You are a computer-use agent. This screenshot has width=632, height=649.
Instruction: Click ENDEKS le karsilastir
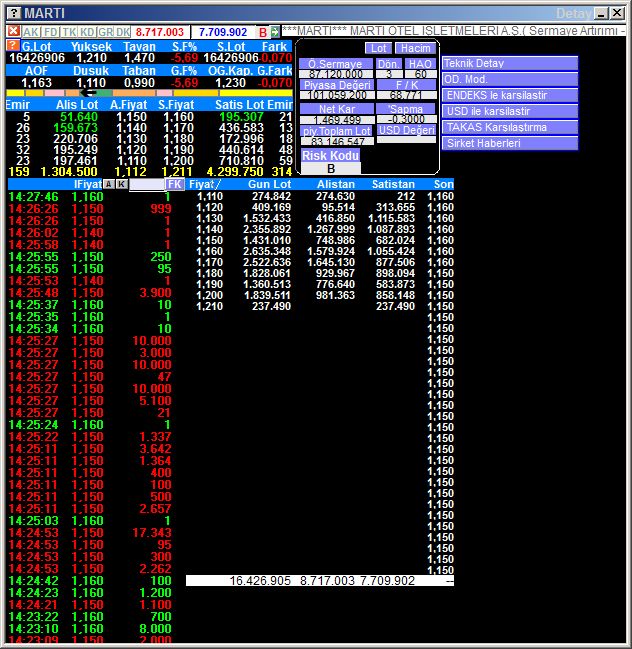point(509,95)
